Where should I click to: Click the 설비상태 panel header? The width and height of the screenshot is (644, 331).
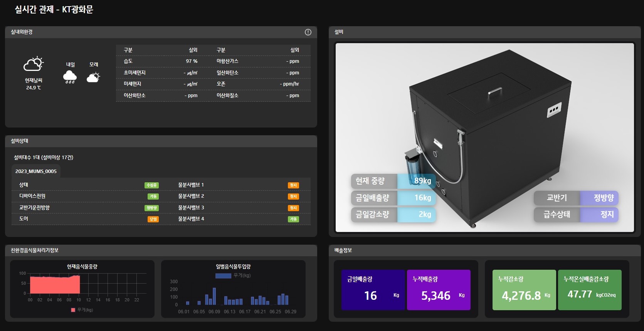pyautogui.click(x=161, y=141)
